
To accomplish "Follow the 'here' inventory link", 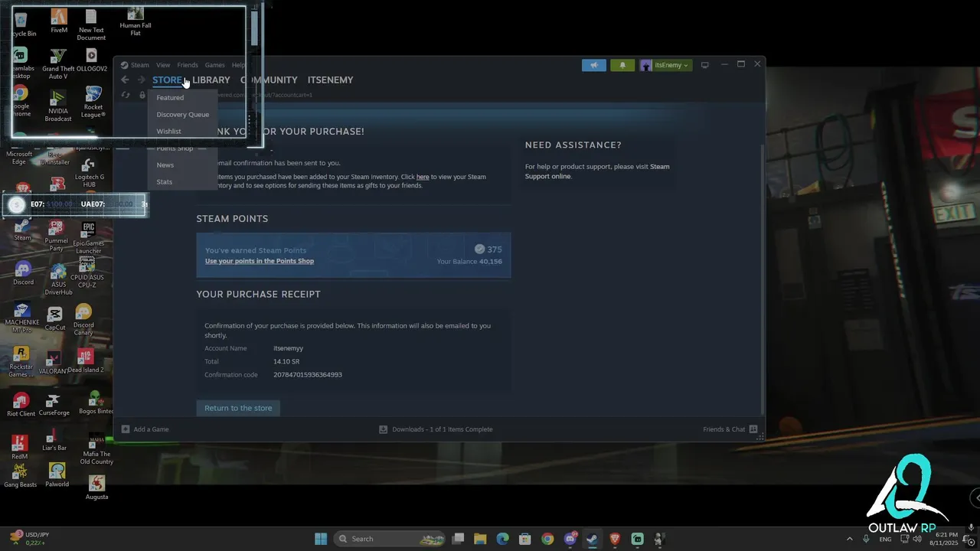I will (x=423, y=177).
